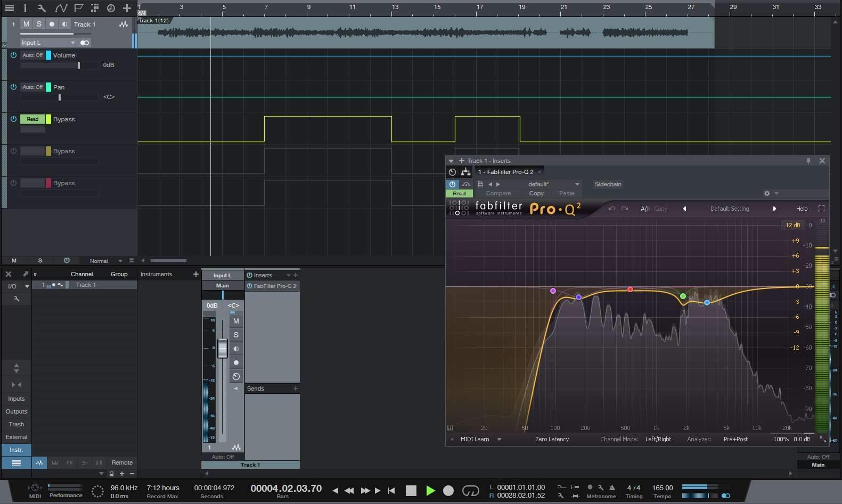Solo Track 1 in the track header
Image resolution: width=842 pixels, height=504 pixels.
point(39,24)
